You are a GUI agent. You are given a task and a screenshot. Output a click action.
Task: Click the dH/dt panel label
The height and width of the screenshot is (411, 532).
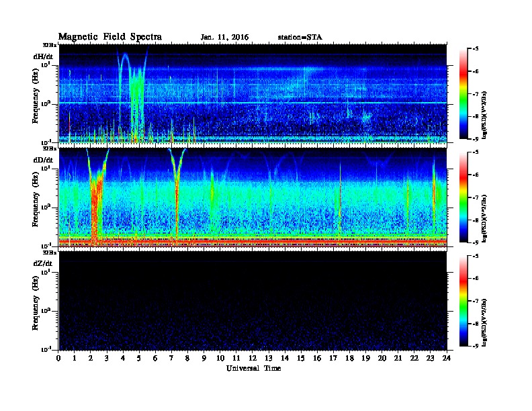(43, 57)
